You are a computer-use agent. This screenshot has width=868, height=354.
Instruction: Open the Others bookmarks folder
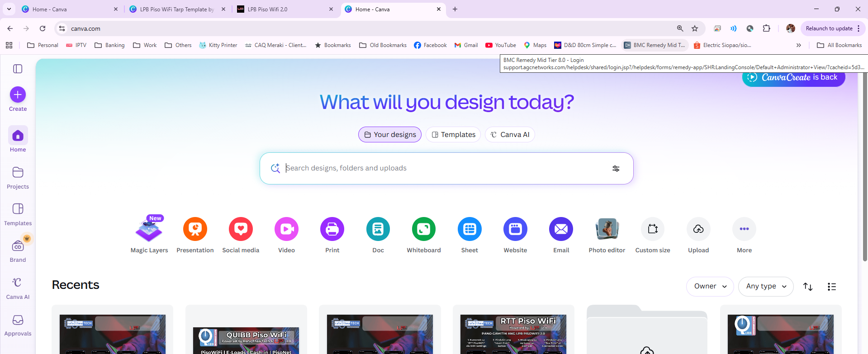click(x=178, y=45)
